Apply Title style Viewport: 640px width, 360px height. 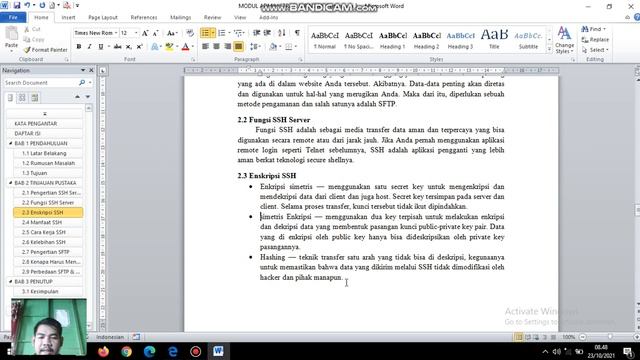pyautogui.click(x=494, y=40)
